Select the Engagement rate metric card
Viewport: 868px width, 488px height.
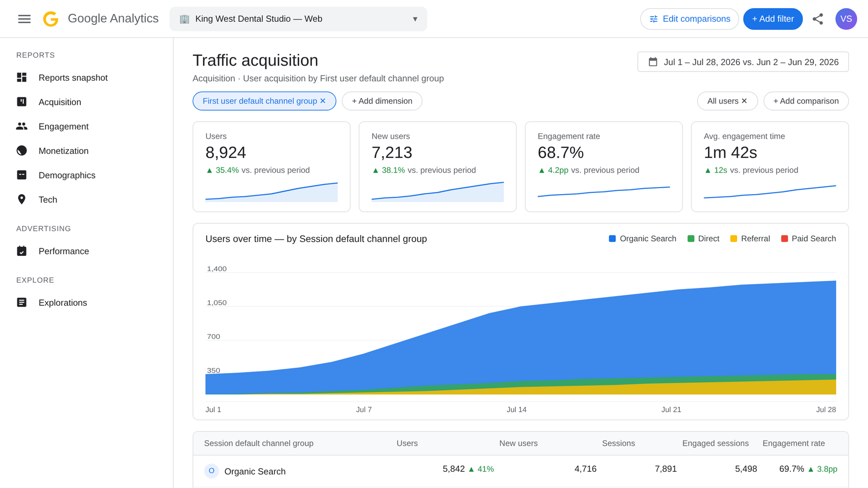coord(604,166)
